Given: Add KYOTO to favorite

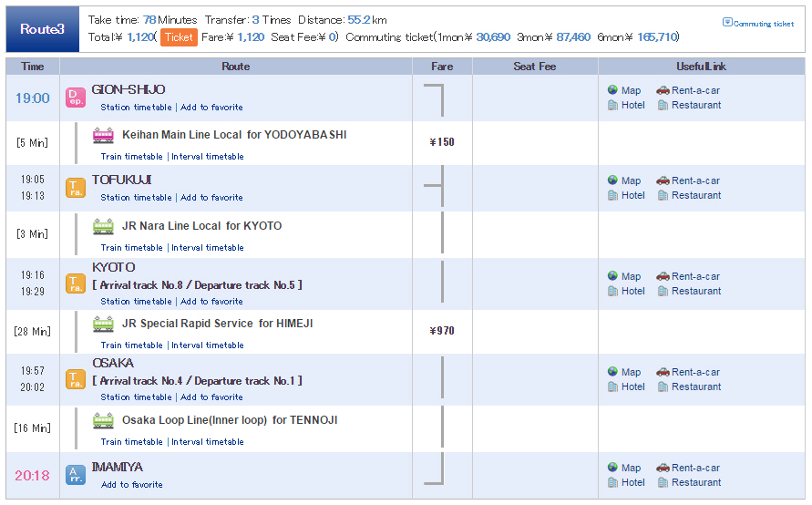Looking at the screenshot, I should (211, 302).
